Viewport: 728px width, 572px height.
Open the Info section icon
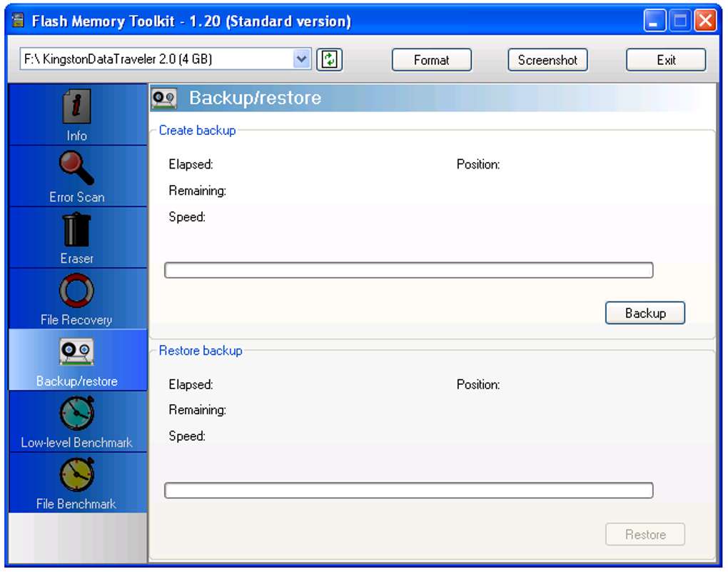pyautogui.click(x=76, y=106)
